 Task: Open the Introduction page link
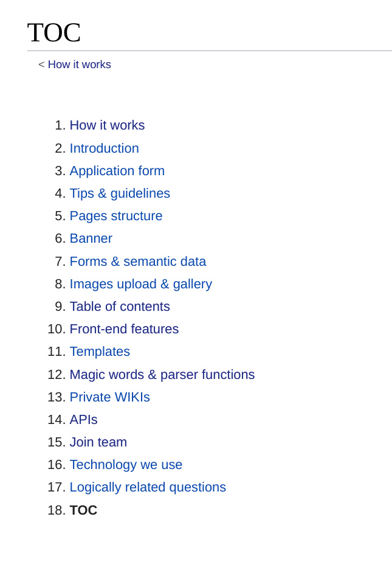coord(104,148)
